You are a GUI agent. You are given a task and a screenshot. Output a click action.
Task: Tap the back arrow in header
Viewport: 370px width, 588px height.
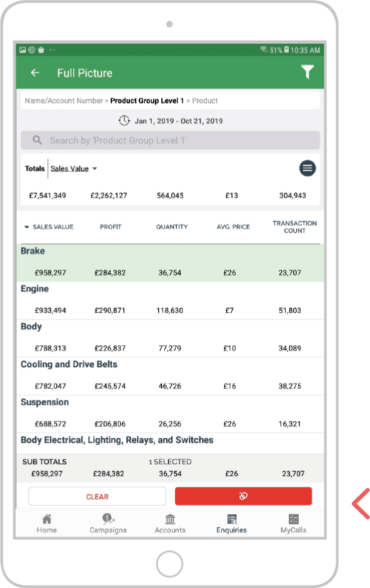point(35,73)
